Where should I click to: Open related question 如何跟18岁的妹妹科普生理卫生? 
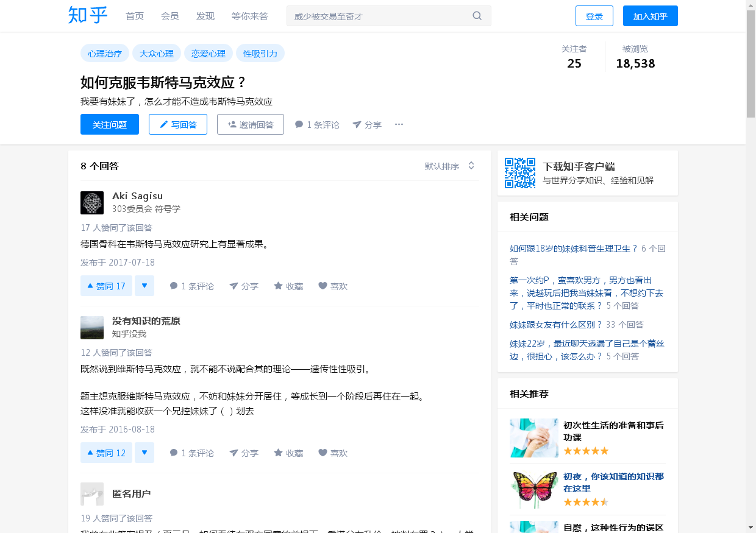pyautogui.click(x=574, y=248)
